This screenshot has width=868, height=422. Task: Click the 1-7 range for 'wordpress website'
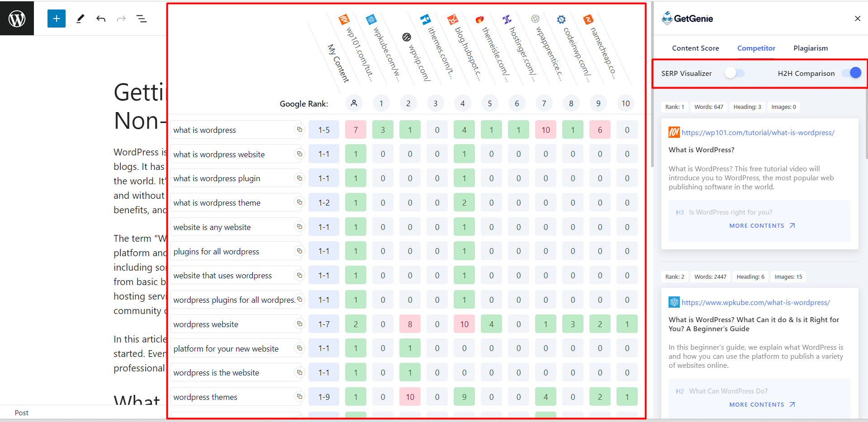click(324, 324)
